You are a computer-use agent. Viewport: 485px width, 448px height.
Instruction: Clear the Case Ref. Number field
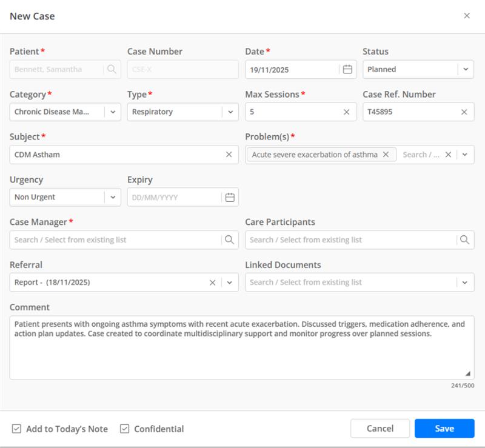coord(464,112)
